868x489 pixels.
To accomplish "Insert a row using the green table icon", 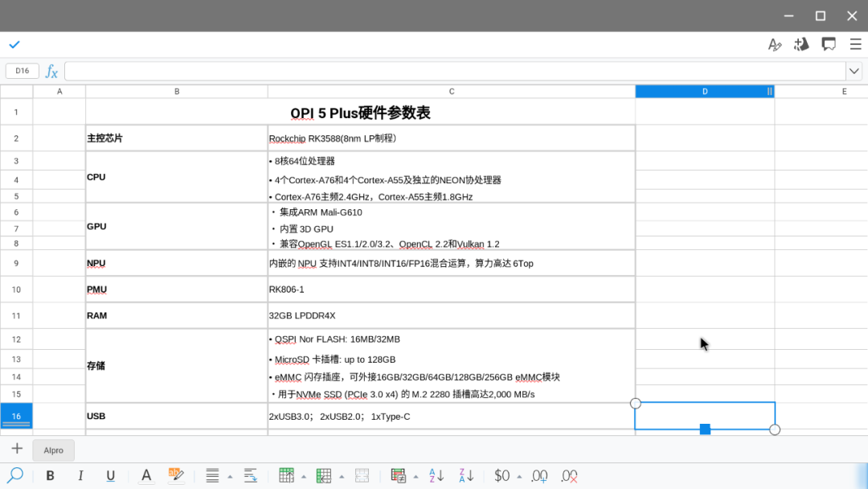I will pyautogui.click(x=286, y=475).
